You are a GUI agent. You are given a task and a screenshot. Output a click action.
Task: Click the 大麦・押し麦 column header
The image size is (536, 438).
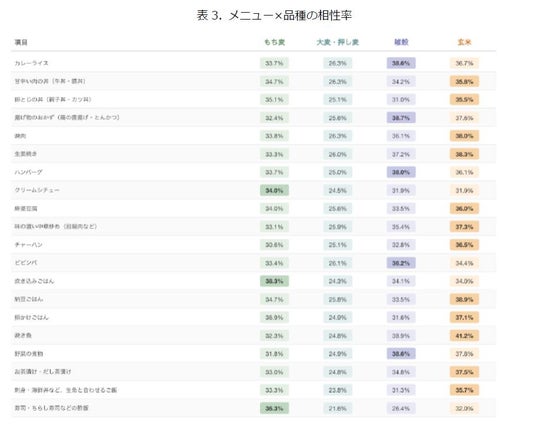(338, 42)
